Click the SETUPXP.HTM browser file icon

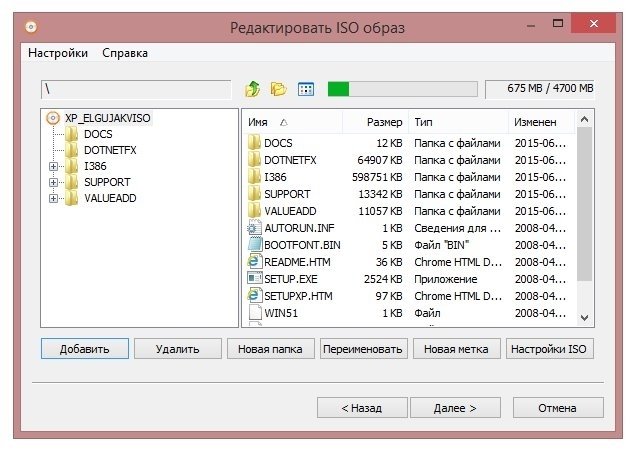[x=254, y=296]
